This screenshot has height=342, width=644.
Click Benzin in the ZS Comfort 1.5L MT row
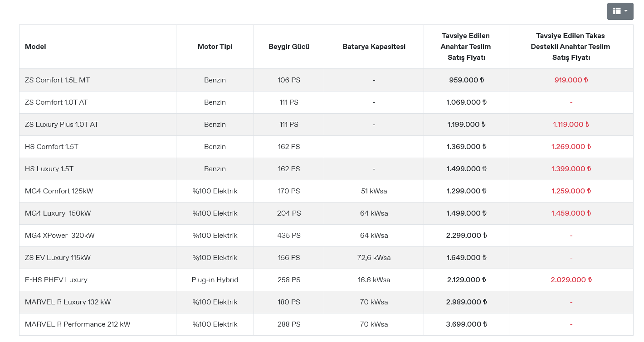pyautogui.click(x=215, y=80)
